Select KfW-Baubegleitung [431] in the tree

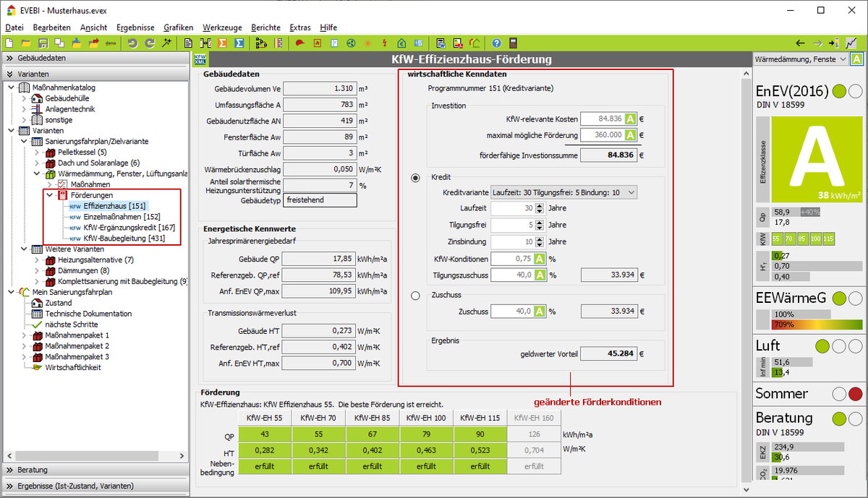tap(124, 238)
